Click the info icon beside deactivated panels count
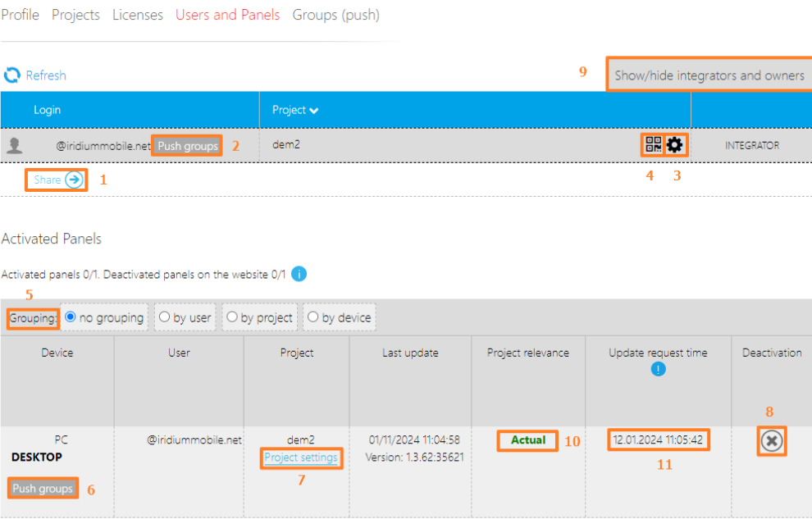This screenshot has height=519, width=812. [x=299, y=274]
